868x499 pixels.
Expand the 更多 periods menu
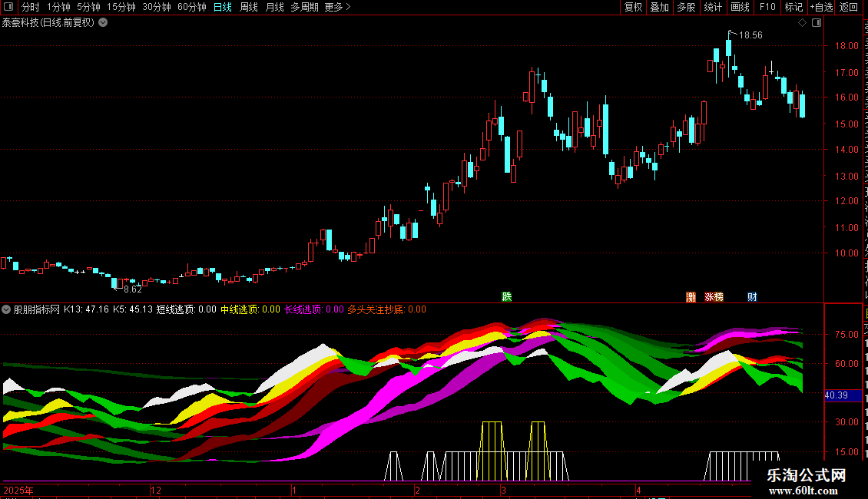[338, 7]
